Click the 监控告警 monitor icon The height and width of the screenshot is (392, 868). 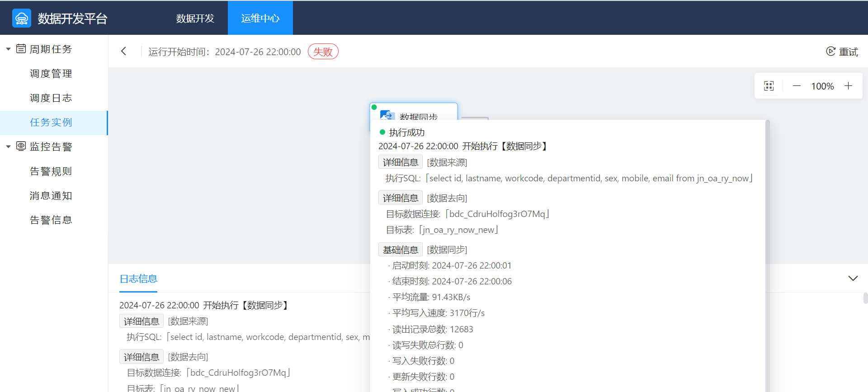[21, 146]
